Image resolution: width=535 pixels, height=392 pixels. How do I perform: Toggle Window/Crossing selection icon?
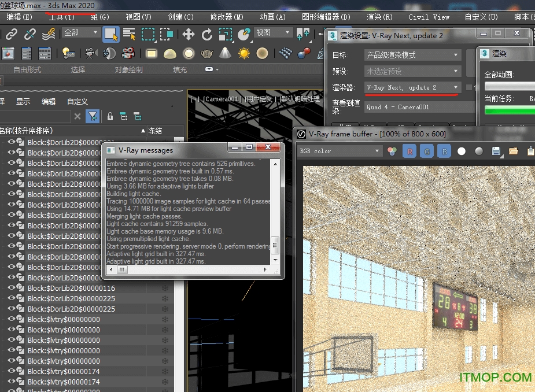pyautogui.click(x=167, y=34)
